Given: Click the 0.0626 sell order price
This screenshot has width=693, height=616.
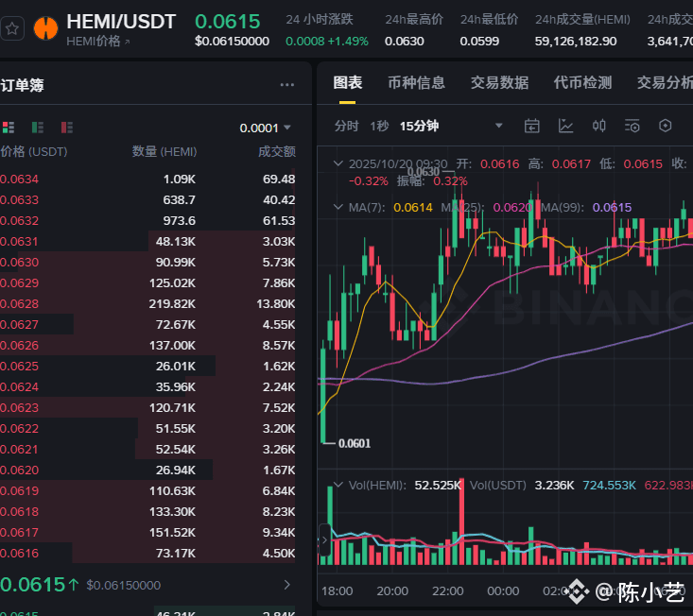Looking at the screenshot, I should click(19, 345).
